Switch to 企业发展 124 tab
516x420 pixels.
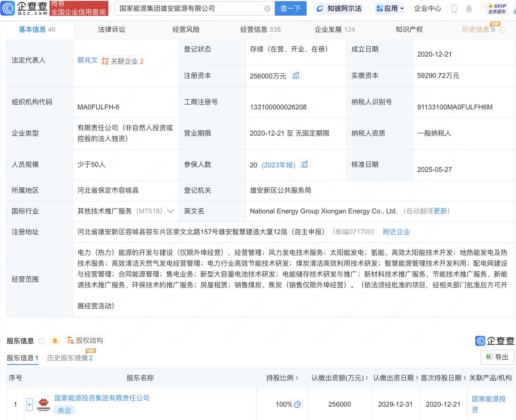click(x=335, y=30)
